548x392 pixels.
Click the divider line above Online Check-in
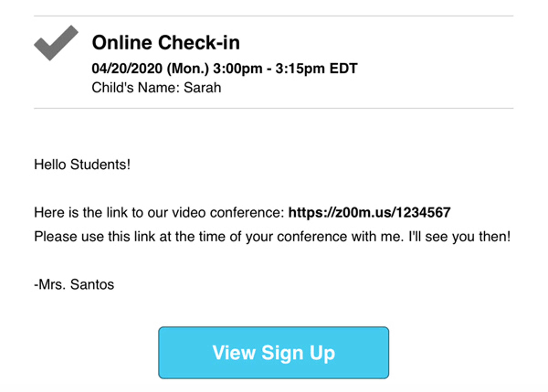[274, 16]
